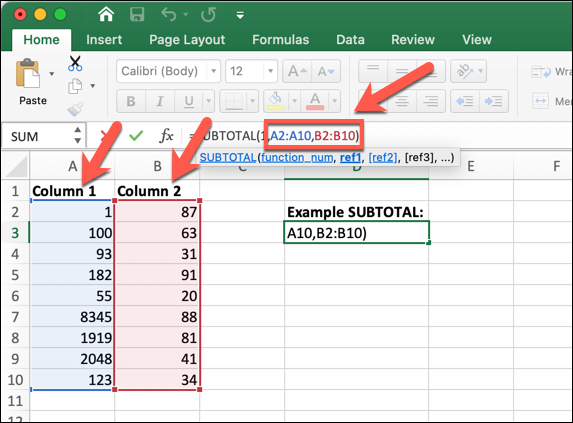Apply the yellow Fill Color bucket
Screen dimensions: 573x423
click(x=276, y=101)
